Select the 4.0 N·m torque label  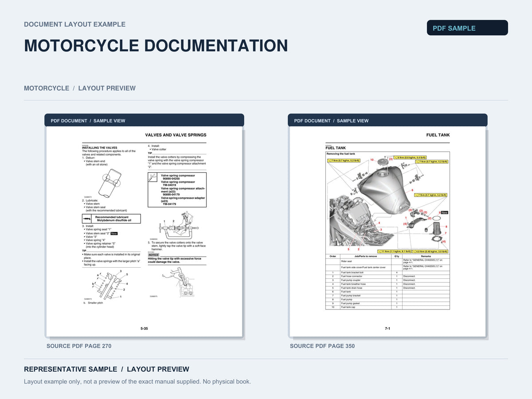pos(430,251)
